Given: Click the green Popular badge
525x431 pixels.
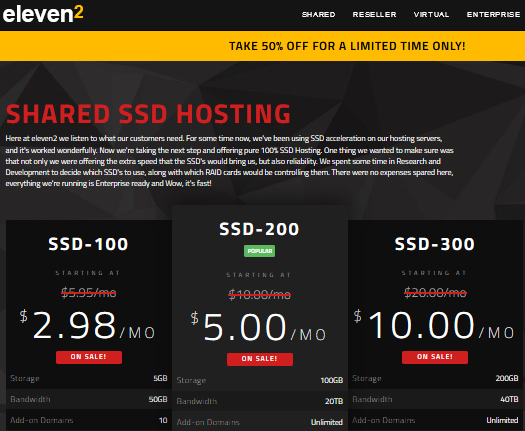Looking at the screenshot, I should (x=259, y=251).
